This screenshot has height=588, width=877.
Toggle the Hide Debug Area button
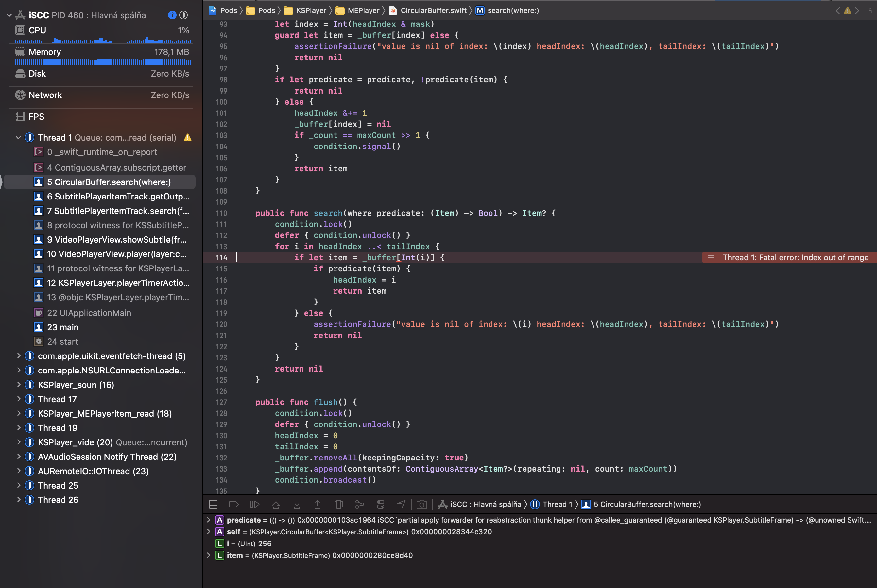pos(213,504)
